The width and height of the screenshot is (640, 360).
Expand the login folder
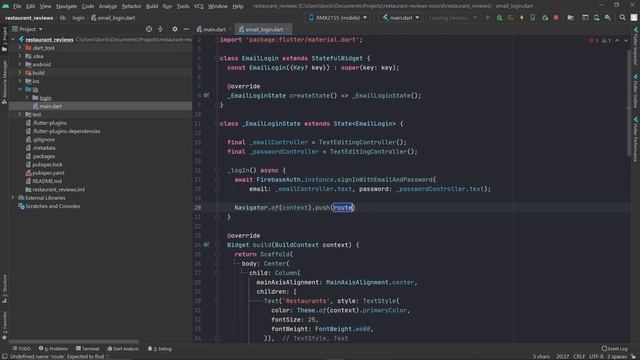tap(27, 98)
